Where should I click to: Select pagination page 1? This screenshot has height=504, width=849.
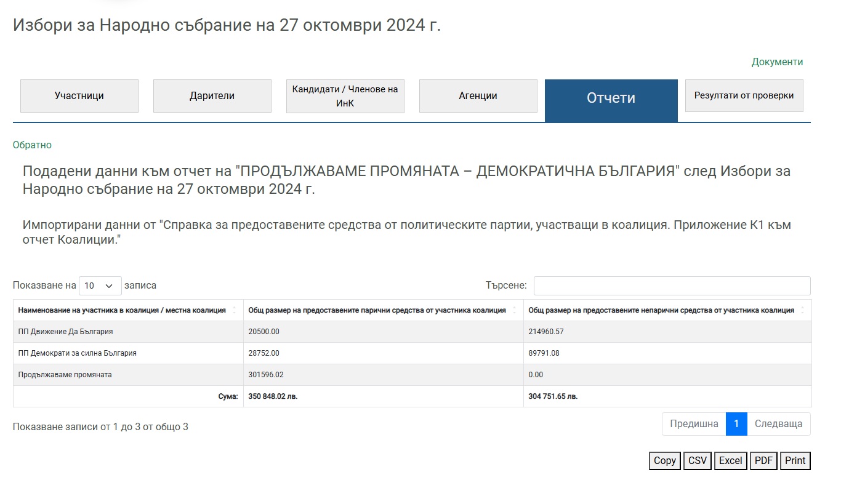(x=736, y=424)
